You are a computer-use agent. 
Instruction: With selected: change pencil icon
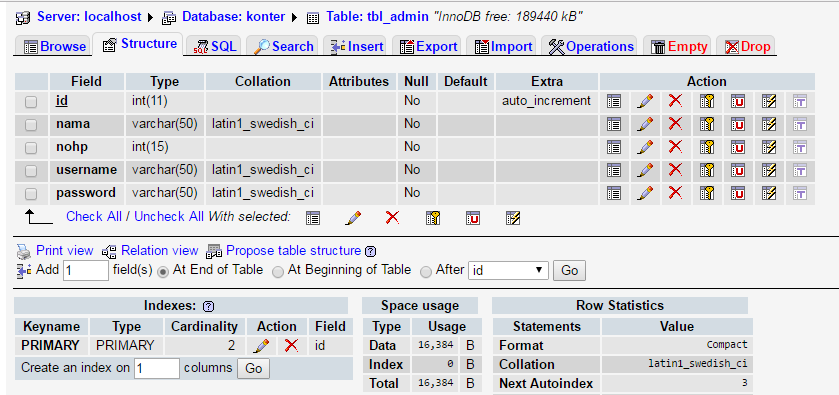pyautogui.click(x=353, y=218)
